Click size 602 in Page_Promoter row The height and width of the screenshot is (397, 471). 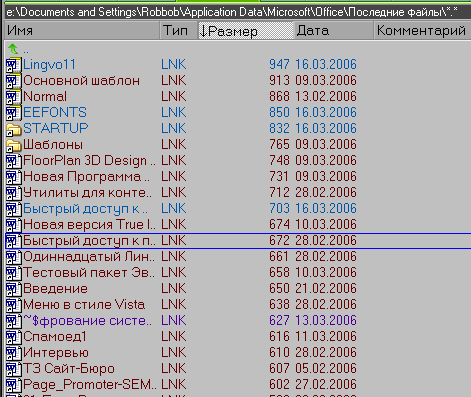click(x=279, y=385)
